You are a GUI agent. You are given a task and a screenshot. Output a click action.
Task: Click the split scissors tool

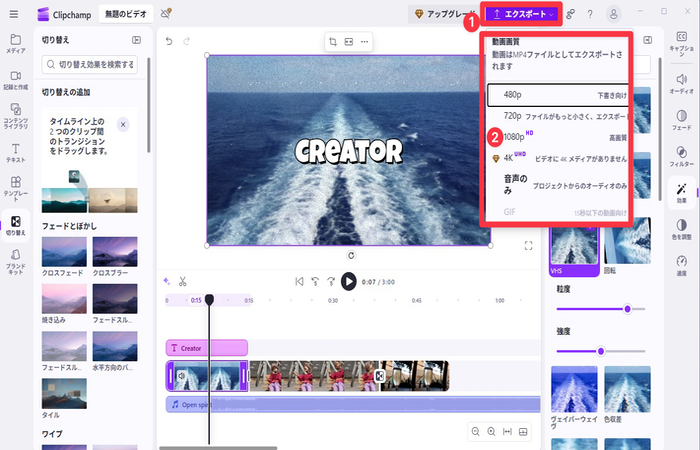pos(183,281)
